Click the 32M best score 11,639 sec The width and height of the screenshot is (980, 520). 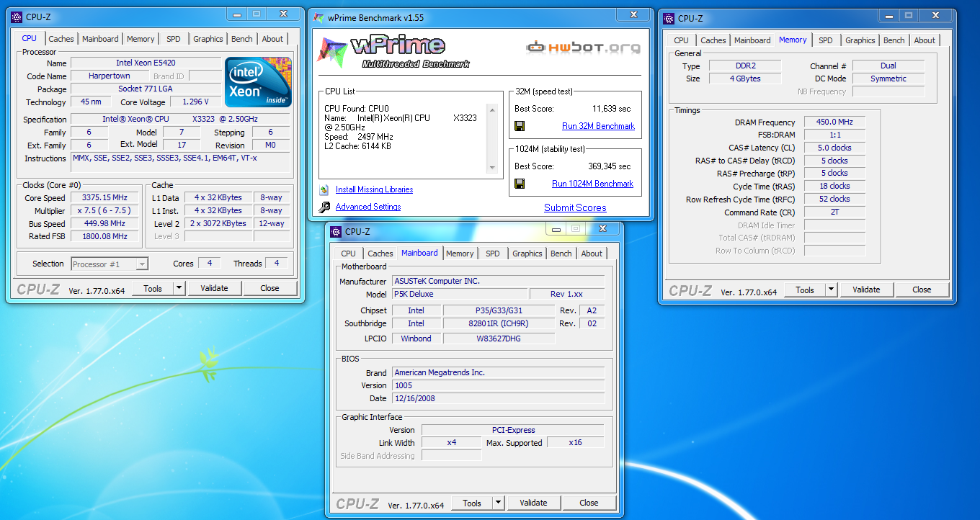pyautogui.click(x=611, y=109)
